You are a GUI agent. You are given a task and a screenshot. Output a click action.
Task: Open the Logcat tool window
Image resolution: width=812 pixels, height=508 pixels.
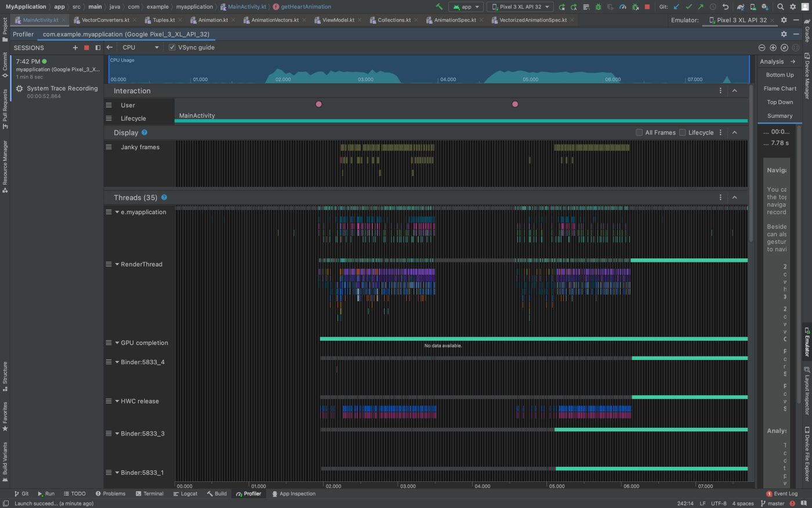(x=185, y=493)
